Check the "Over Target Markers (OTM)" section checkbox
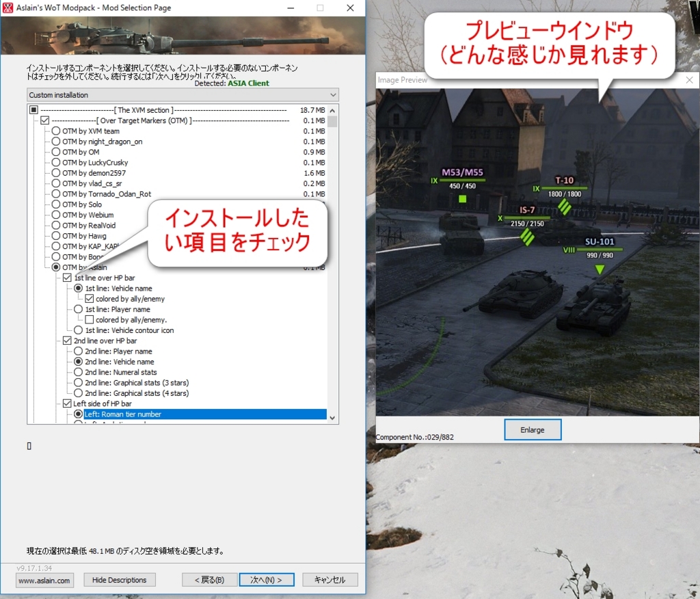The image size is (700, 599). [x=44, y=120]
